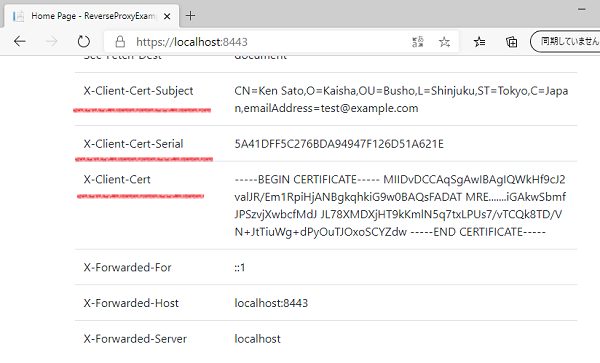Click the X-Forwarded-For value ::1
The width and height of the screenshot is (600, 363).
tap(240, 267)
